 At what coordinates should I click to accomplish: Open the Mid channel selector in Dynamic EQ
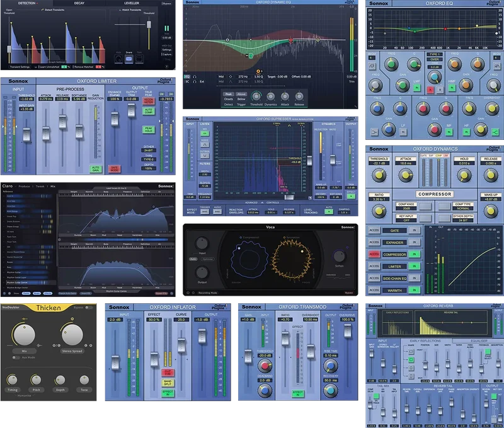pyautogui.click(x=221, y=76)
